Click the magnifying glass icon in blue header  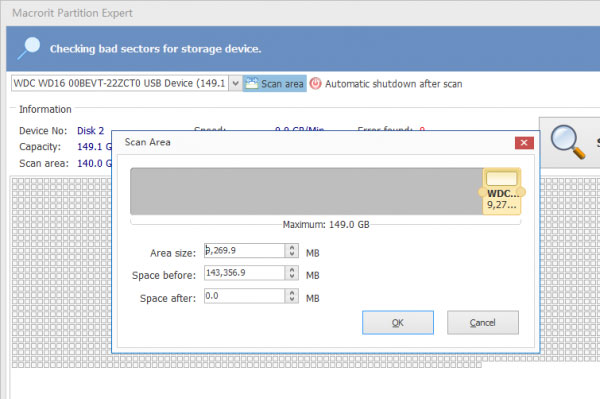(x=29, y=48)
